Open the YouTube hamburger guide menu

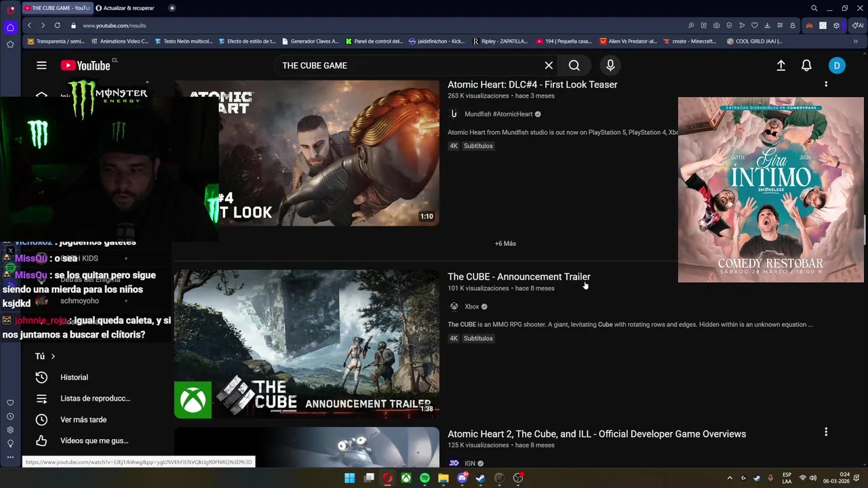tap(41, 65)
